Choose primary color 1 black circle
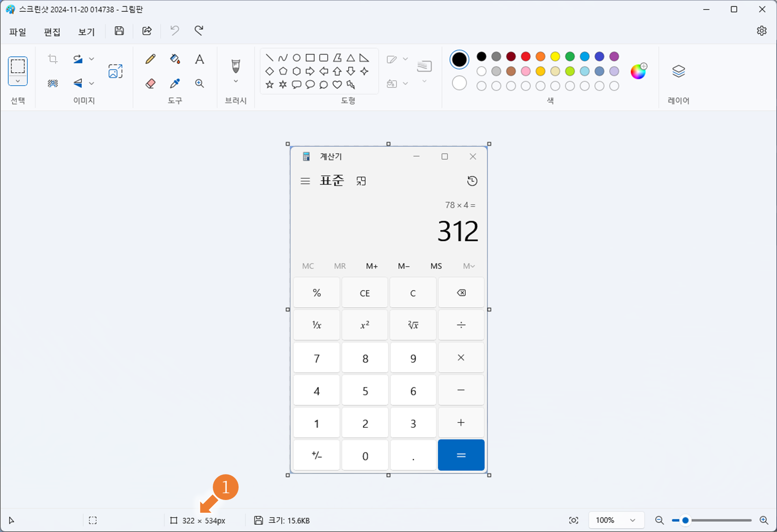Screen dimensions: 777x532 click(460, 60)
